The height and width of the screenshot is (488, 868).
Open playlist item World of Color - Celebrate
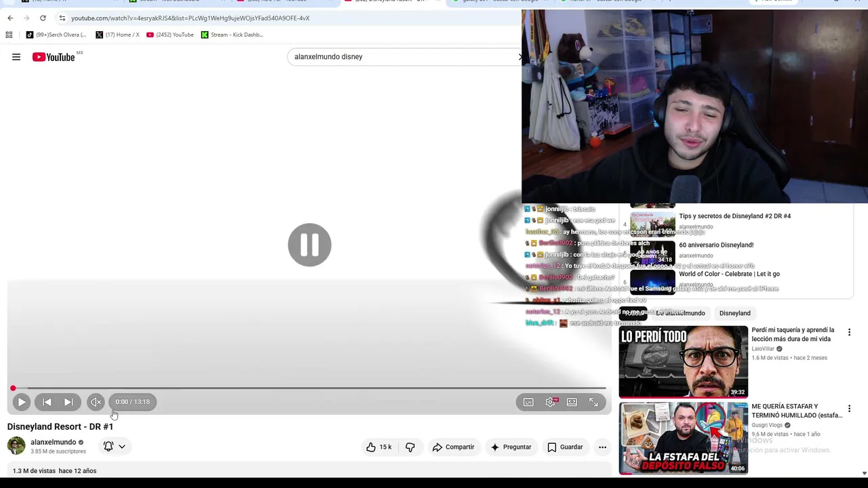[x=729, y=274]
